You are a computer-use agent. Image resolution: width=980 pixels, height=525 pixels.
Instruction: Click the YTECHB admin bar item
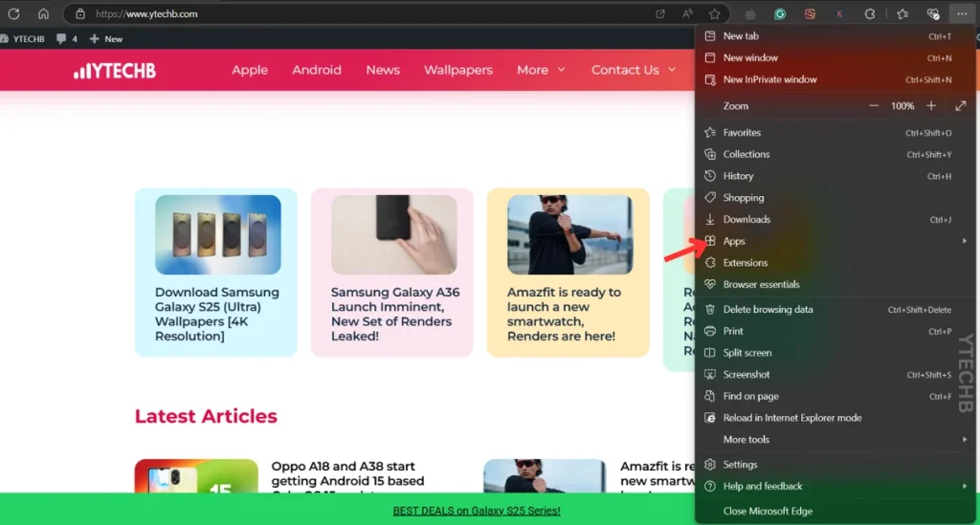click(x=23, y=38)
